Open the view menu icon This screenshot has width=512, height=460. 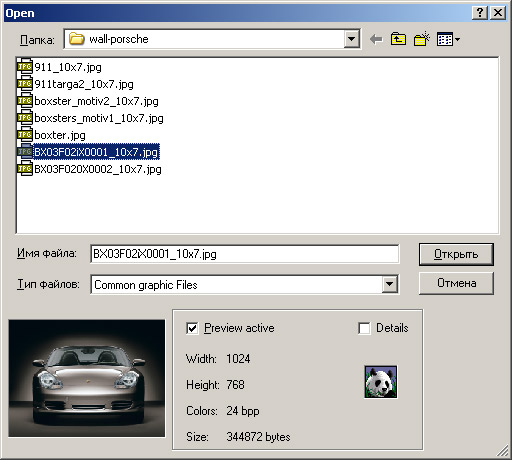(448, 39)
